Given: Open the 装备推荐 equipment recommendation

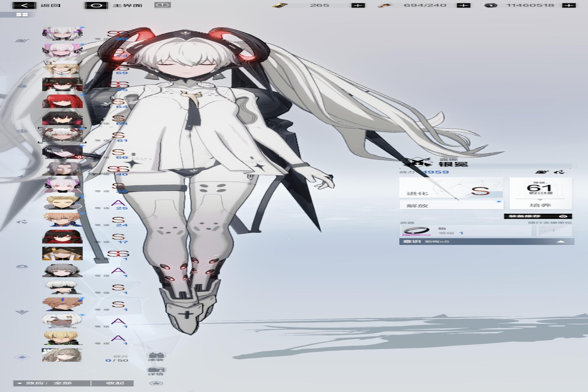Looking at the screenshot, I should point(538,216).
